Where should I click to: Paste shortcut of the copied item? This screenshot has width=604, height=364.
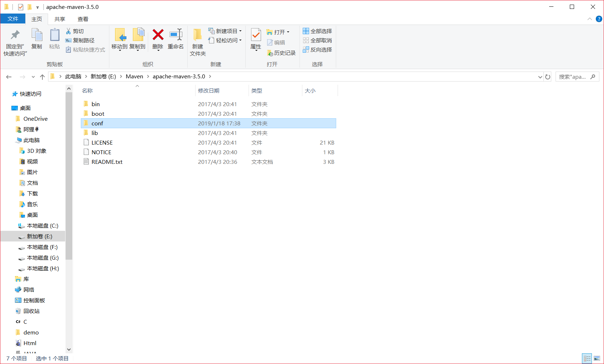click(85, 50)
